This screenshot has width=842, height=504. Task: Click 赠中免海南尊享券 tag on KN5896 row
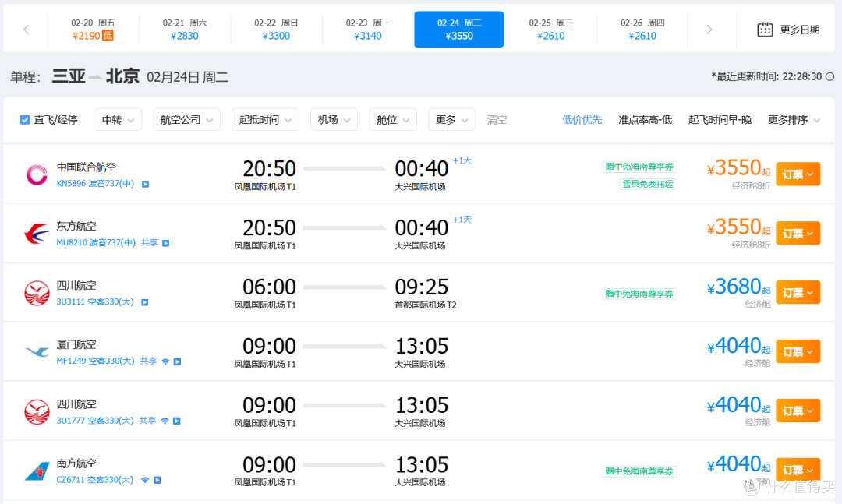coord(639,167)
